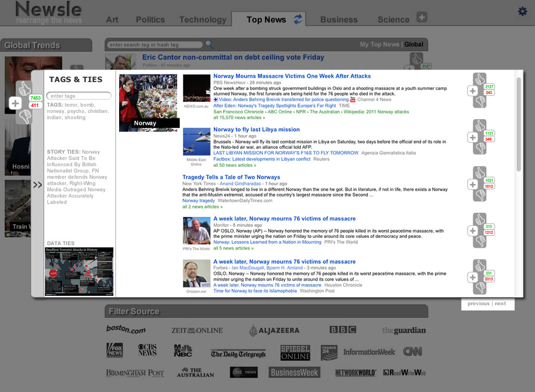Open the Science tab
Image resolution: width=535 pixels, height=392 pixels.
tap(393, 20)
